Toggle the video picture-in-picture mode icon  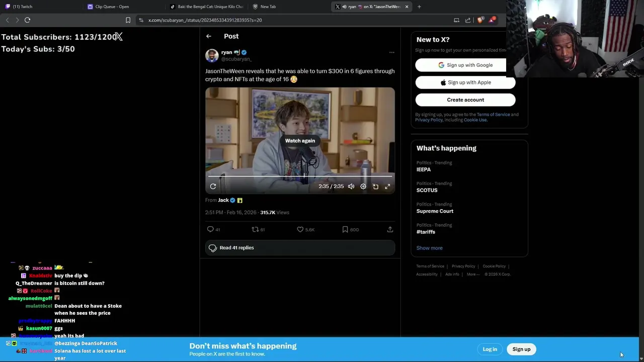(375, 187)
